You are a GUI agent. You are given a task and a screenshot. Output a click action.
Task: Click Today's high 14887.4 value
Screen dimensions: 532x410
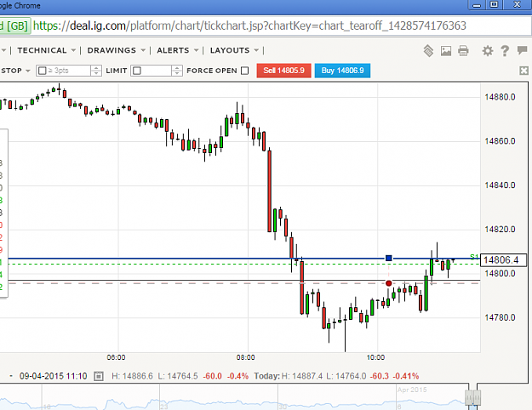(302, 376)
